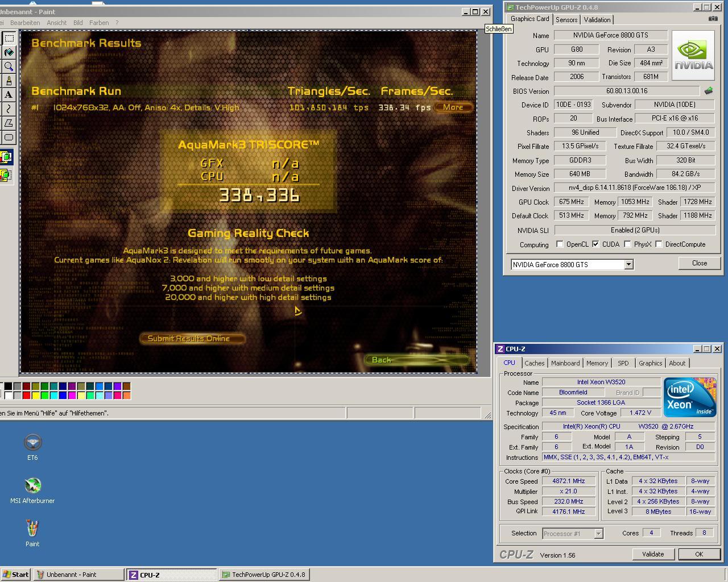
Task: Click the BIOS Version field 60.80.13.00.16
Action: [627, 91]
